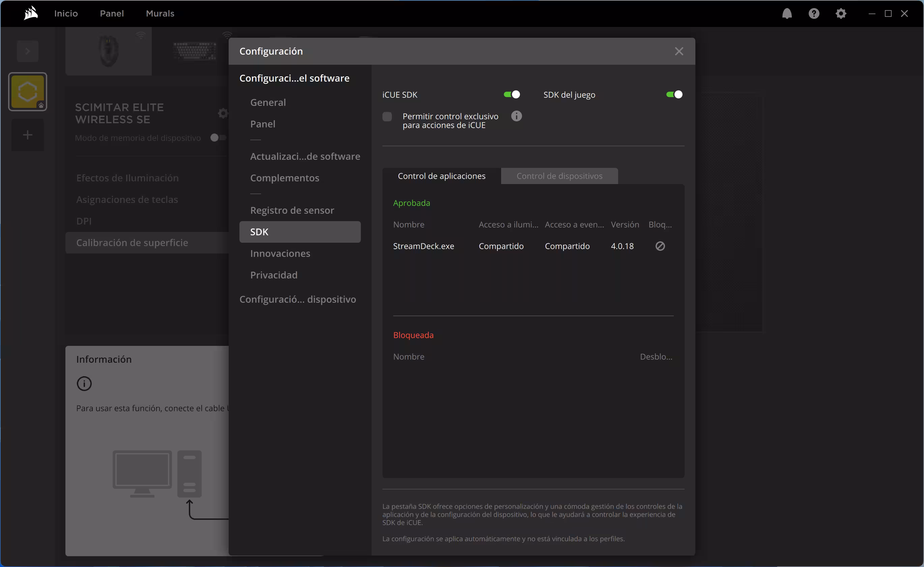Maximize the iCUE window
924x567 pixels.
point(888,13)
